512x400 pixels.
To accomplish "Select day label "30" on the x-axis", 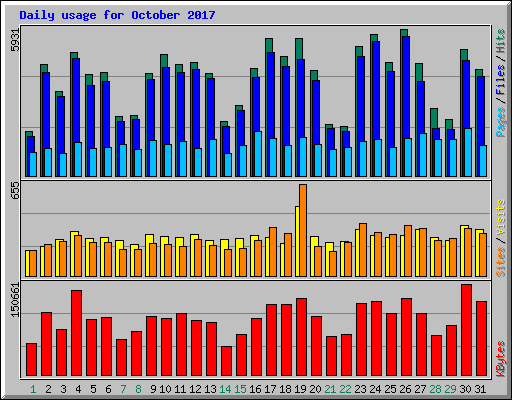I will click(x=465, y=389).
